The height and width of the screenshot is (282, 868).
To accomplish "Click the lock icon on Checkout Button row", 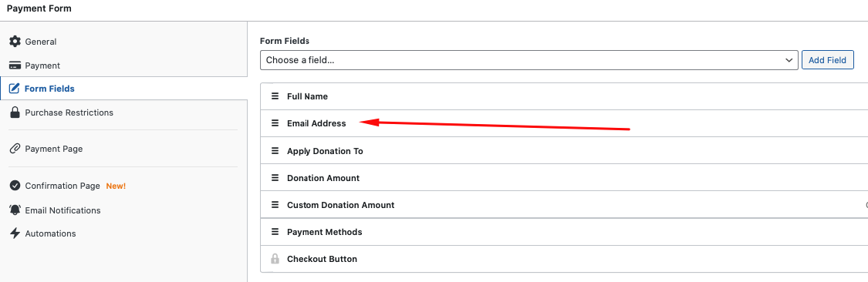I will click(275, 259).
